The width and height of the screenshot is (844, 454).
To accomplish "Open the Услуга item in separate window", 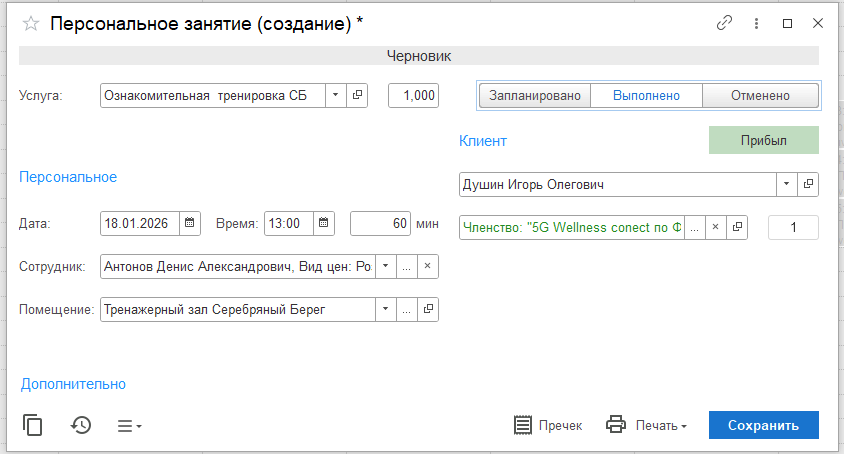I will pos(357,95).
